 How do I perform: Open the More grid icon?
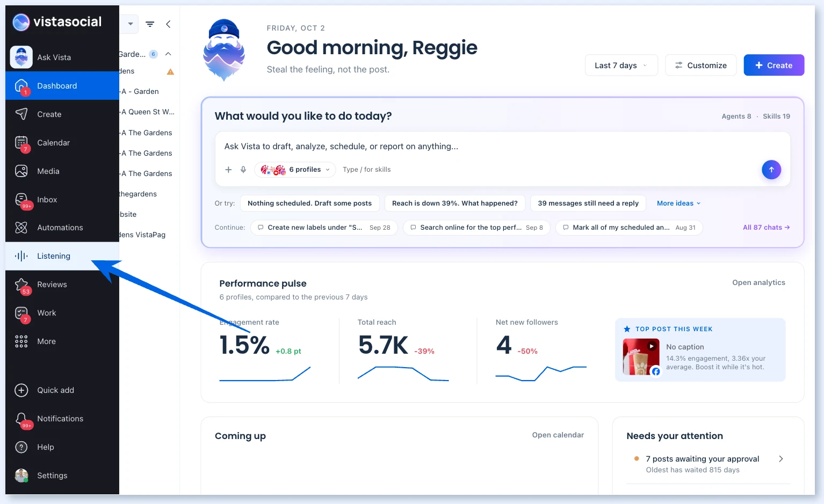pos(21,341)
